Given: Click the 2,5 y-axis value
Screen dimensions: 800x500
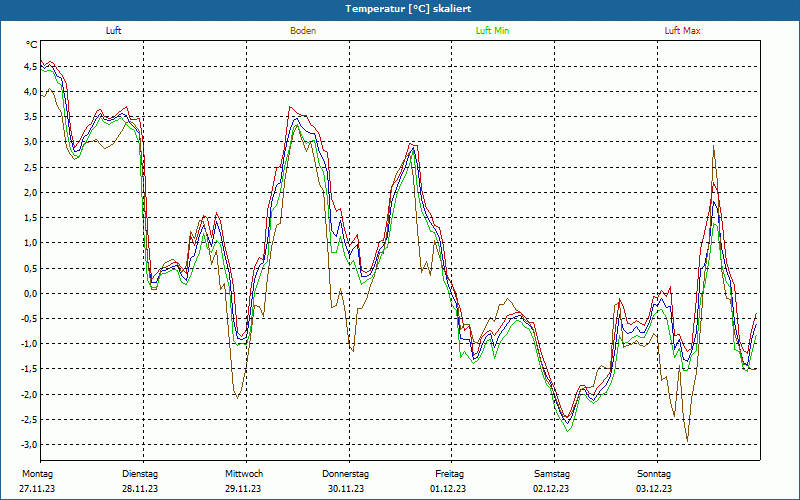Looking at the screenshot, I should pyautogui.click(x=31, y=167).
